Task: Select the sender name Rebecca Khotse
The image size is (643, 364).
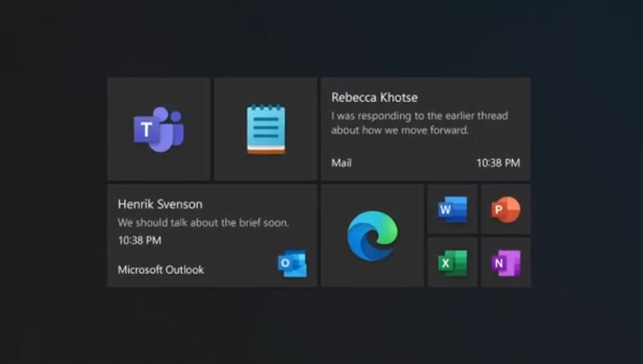Action: pos(374,97)
